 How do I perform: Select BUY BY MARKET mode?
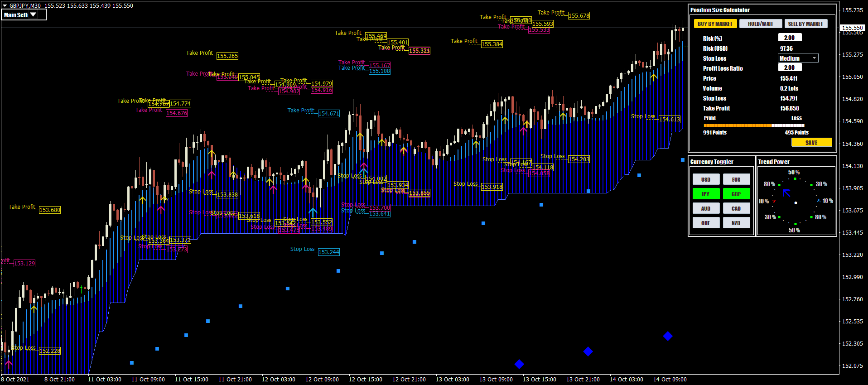[x=715, y=24]
